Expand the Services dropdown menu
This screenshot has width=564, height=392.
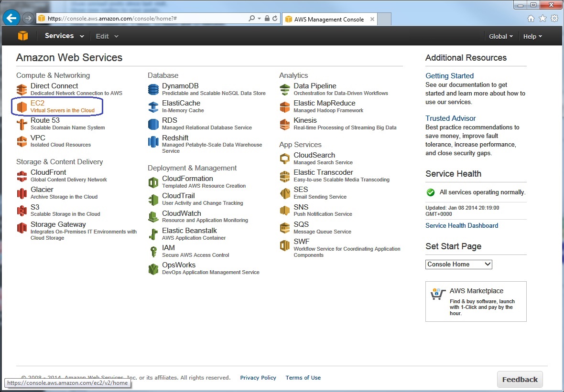[x=65, y=36]
